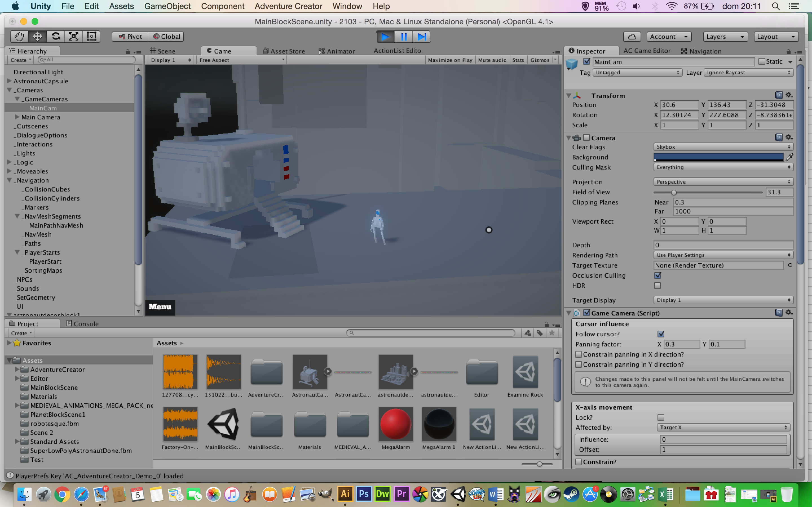
Task: Select the Scale tool icon
Action: 74,37
